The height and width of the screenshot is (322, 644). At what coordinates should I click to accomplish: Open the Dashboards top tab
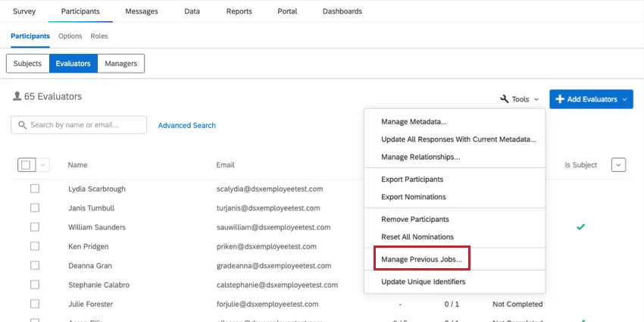click(342, 11)
